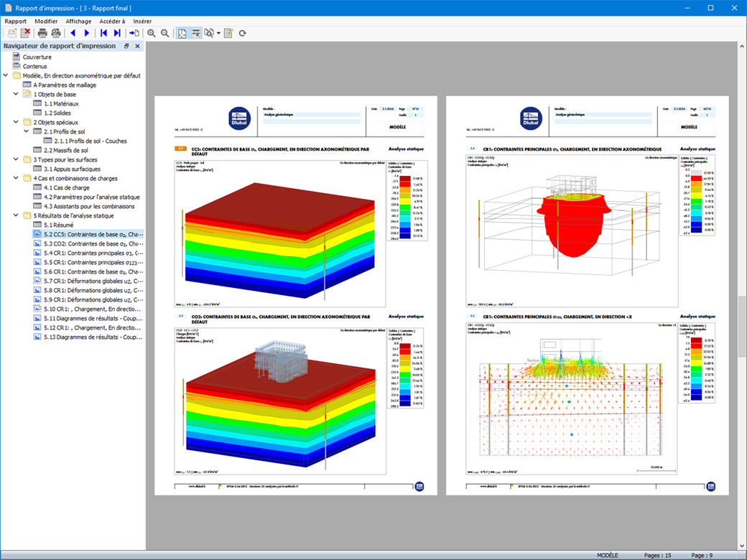
Task: Click the print report icon
Action: [42, 33]
